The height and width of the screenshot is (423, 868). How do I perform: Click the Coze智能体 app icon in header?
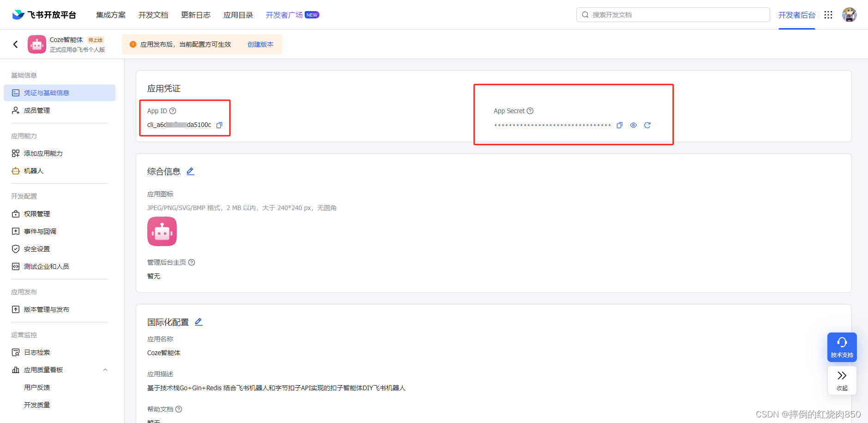pos(37,44)
